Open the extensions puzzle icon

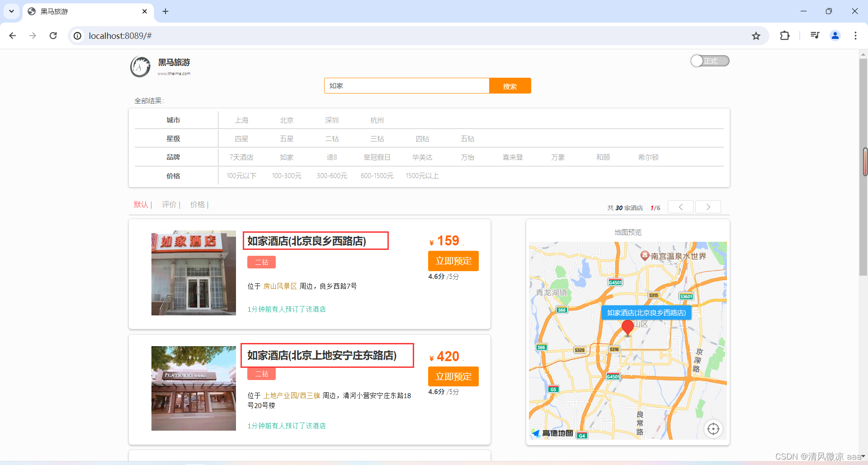pos(785,36)
